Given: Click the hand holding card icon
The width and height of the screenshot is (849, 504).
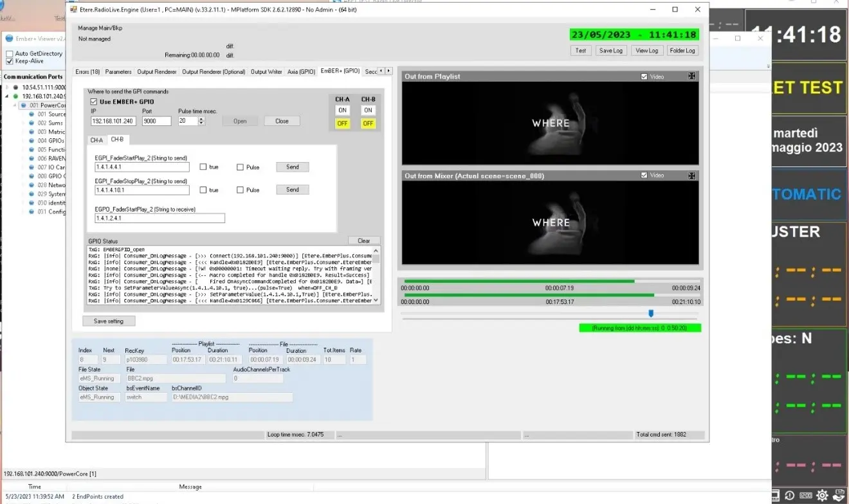Looking at the screenshot, I should point(839,496).
